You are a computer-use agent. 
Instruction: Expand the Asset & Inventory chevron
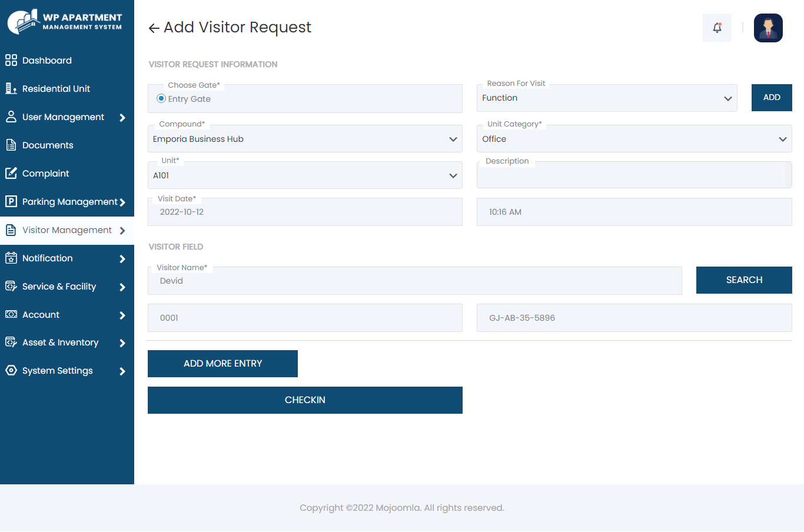tap(122, 343)
